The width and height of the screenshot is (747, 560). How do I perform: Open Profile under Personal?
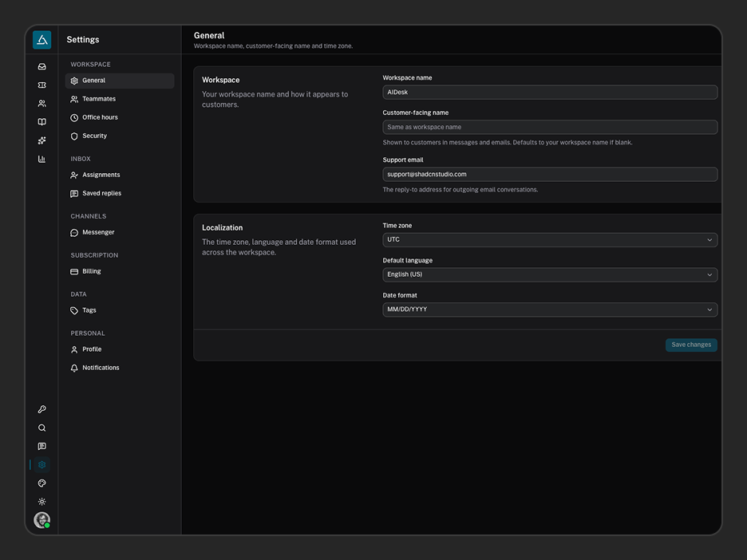[120, 349]
